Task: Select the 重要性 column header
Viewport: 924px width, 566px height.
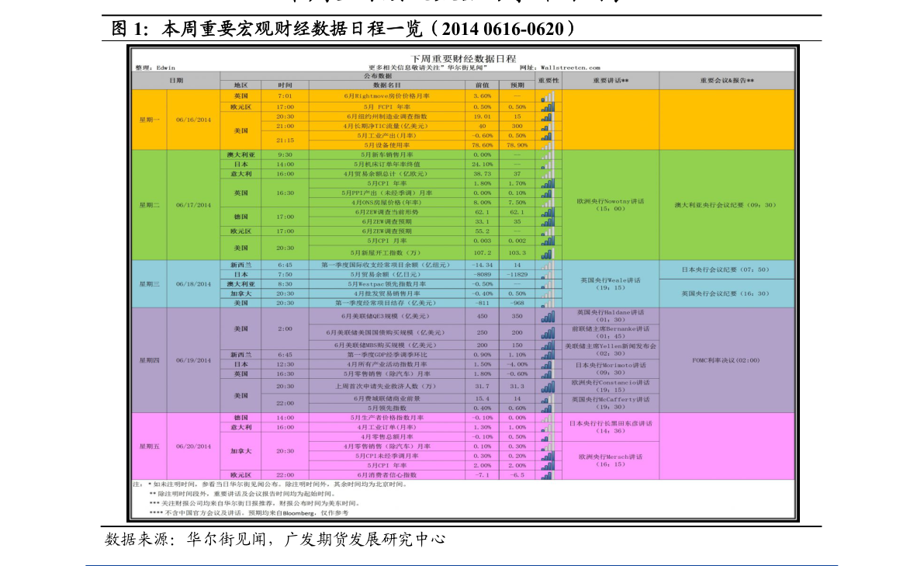Action: [x=548, y=80]
